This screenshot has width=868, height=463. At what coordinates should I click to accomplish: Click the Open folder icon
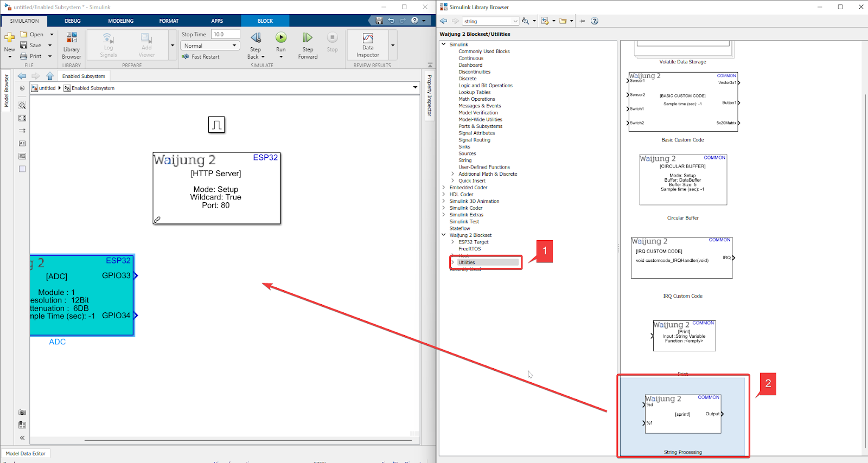point(24,34)
